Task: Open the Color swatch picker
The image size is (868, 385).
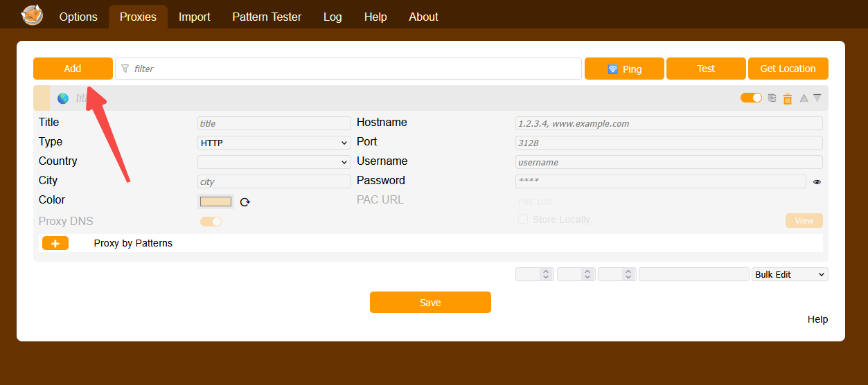Action: [x=215, y=202]
